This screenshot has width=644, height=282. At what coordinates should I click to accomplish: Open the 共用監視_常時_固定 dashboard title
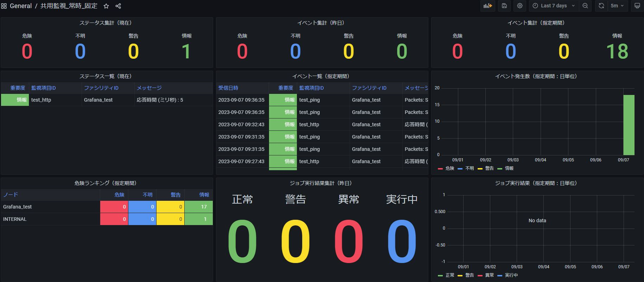69,6
